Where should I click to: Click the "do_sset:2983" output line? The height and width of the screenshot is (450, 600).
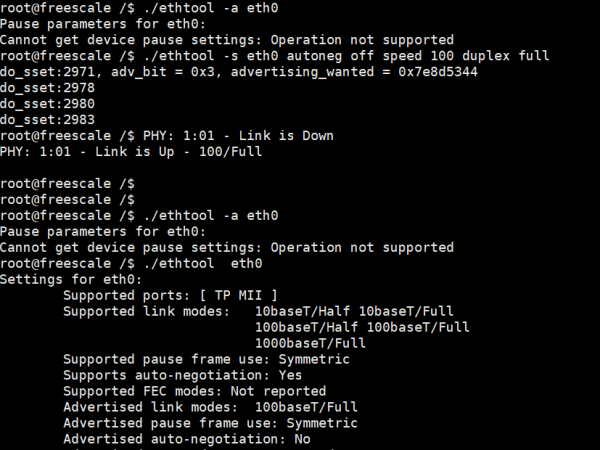coord(48,119)
